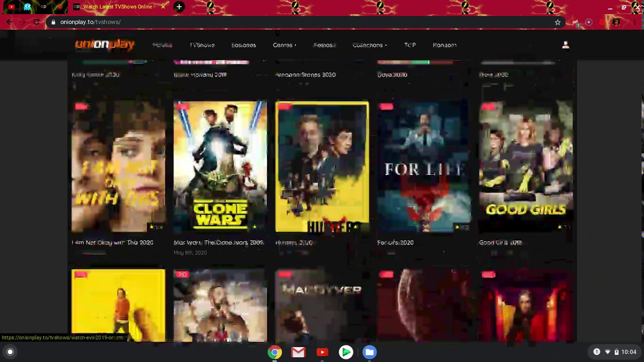Click the 'Devs 2020' title link
The height and width of the screenshot is (362, 644).
tap(494, 74)
